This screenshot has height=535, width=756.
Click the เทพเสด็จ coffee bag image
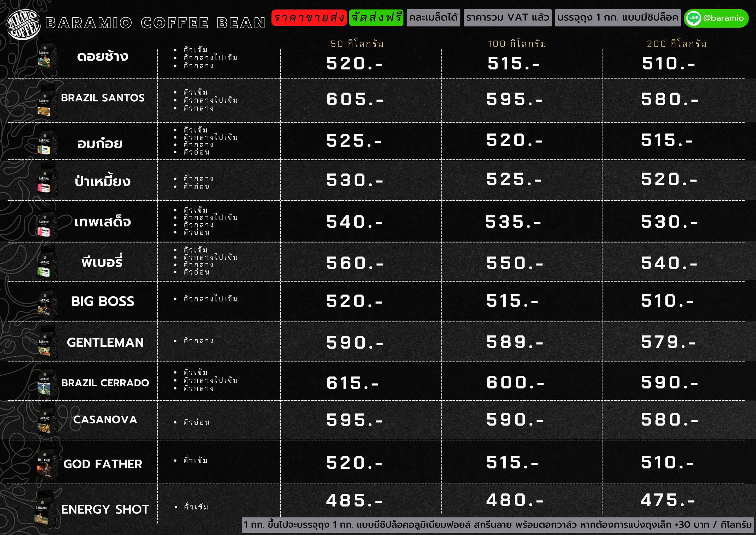click(x=47, y=222)
